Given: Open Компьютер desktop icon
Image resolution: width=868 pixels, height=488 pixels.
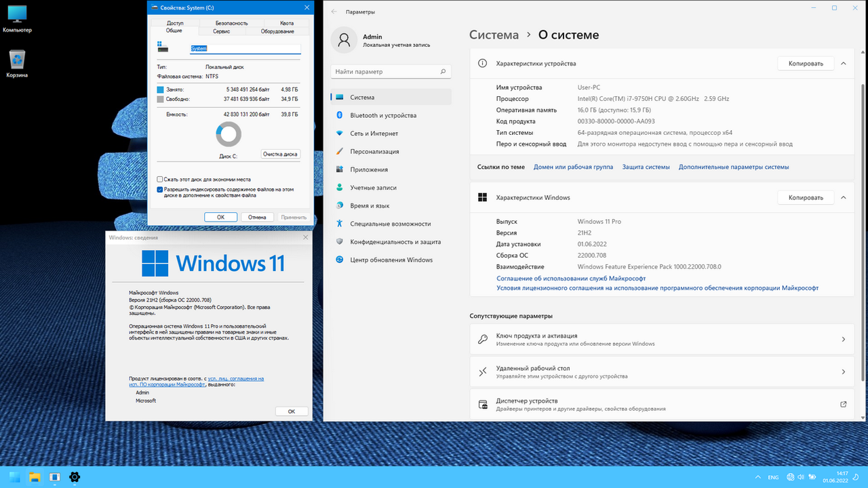Looking at the screenshot, I should [x=17, y=19].
